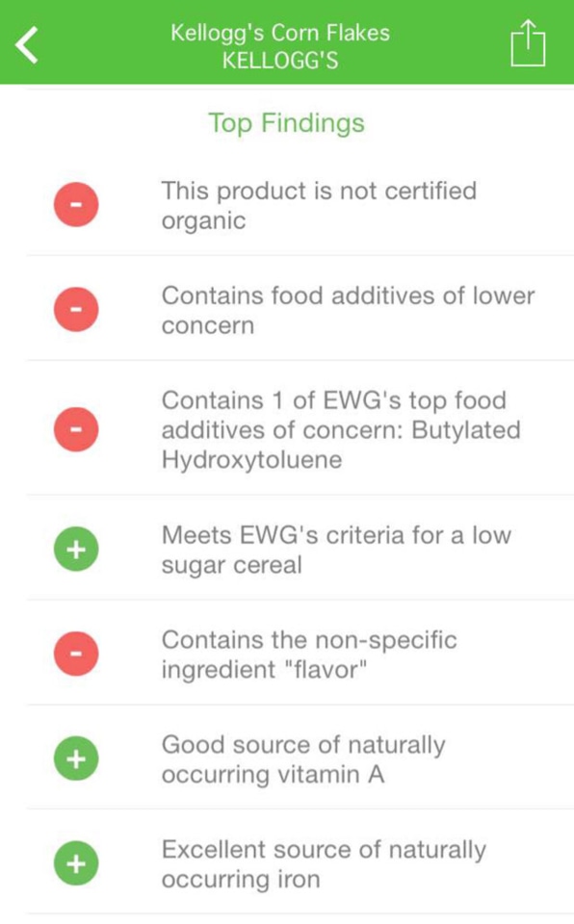Open the Top Findings section header
Viewport: 574px width, 924px height.
(x=286, y=122)
